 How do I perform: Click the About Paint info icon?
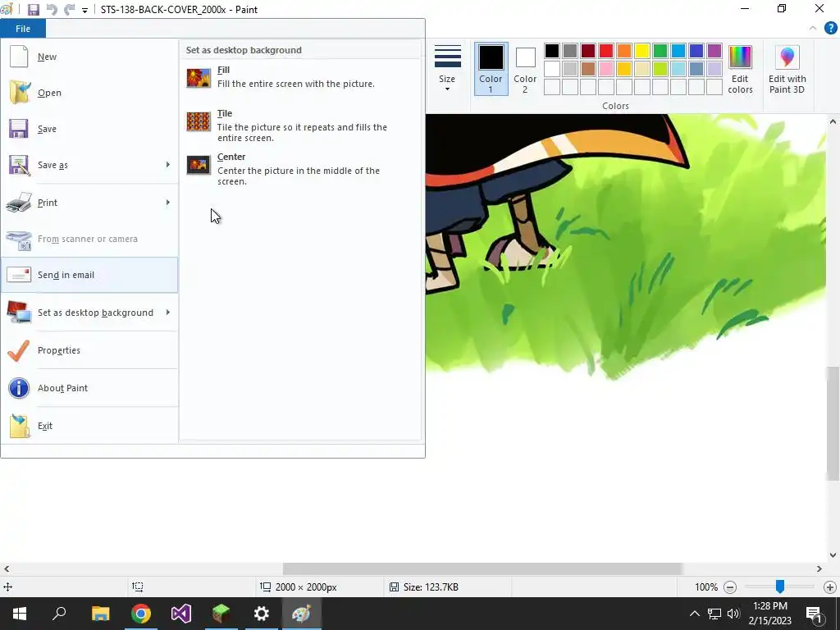coord(19,388)
